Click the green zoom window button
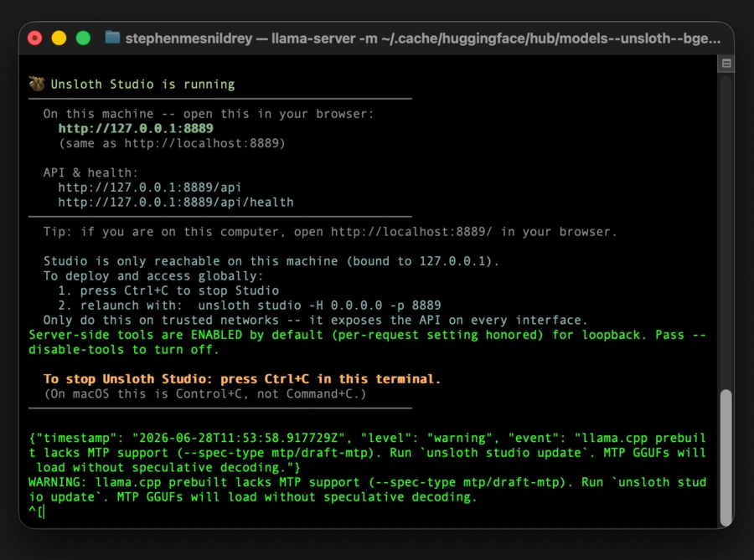This screenshot has width=754, height=560. [x=83, y=38]
